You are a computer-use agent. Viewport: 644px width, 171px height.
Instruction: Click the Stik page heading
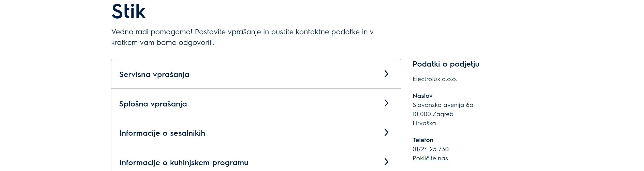pyautogui.click(x=129, y=11)
